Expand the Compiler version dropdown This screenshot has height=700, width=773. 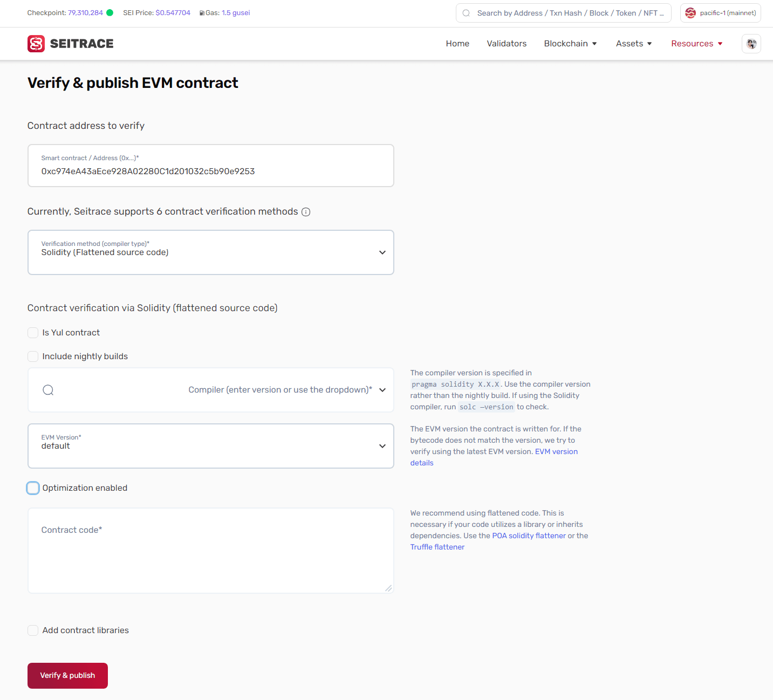(x=382, y=390)
